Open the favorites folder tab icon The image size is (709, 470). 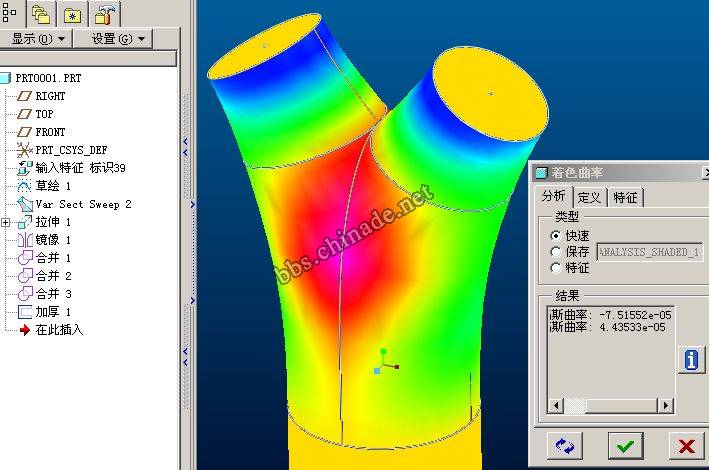click(72, 14)
